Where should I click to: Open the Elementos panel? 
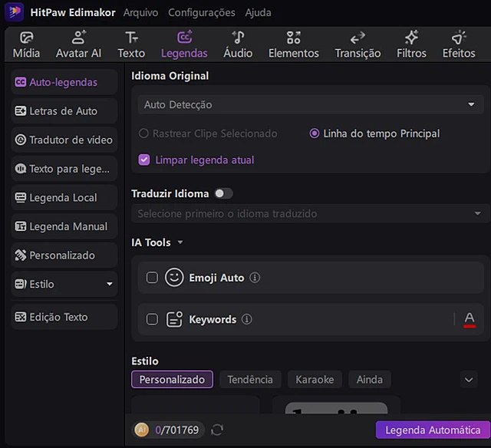click(x=293, y=44)
